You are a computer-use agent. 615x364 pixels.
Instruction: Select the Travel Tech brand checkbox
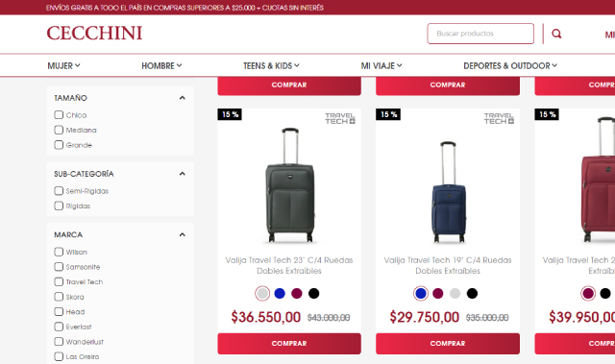[59, 281]
